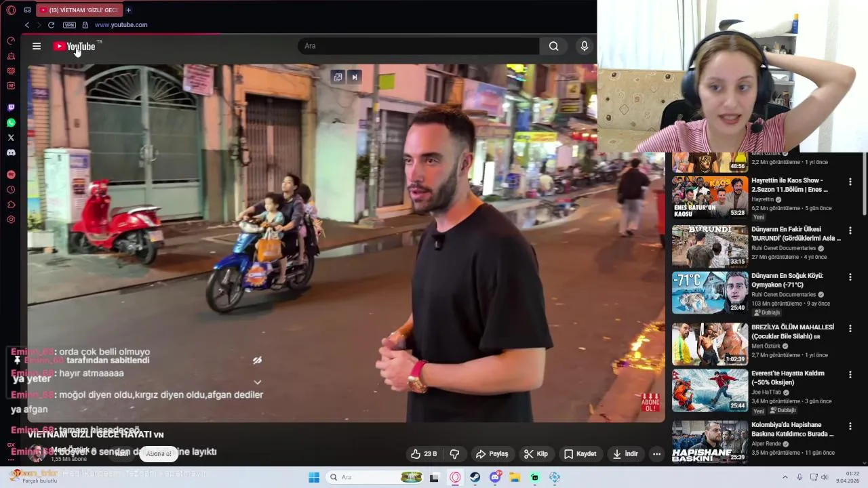The height and width of the screenshot is (488, 868).
Task: Toggle the Opera VPN badge
Action: pos(69,25)
